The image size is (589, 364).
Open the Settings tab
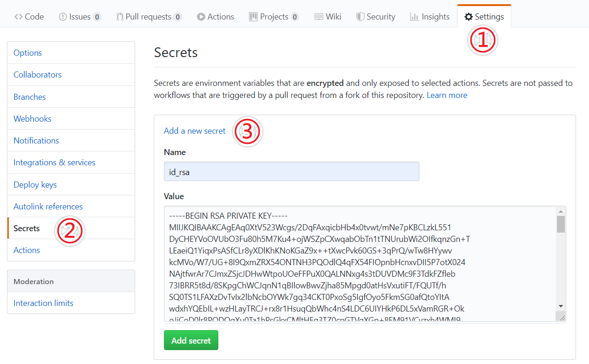click(x=484, y=17)
